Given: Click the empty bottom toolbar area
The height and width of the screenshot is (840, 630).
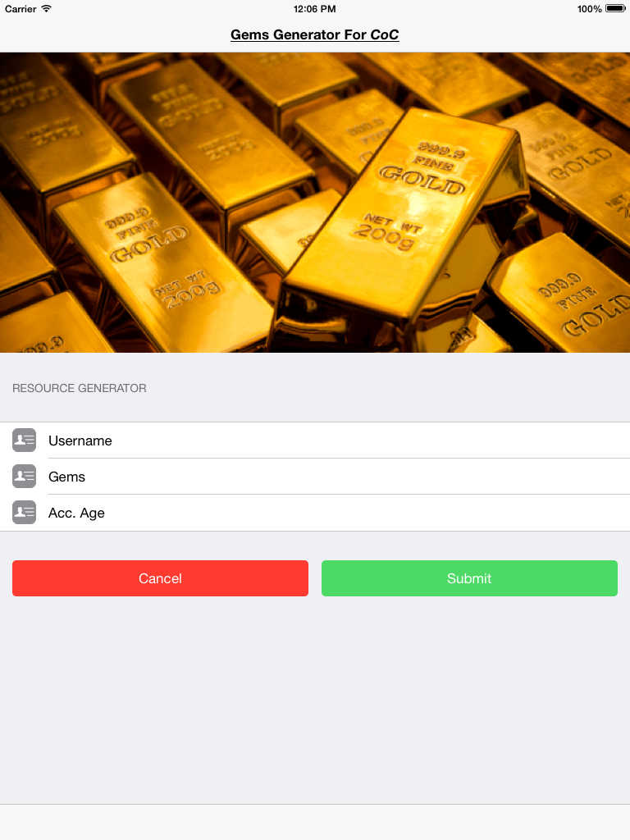Looking at the screenshot, I should point(315,822).
